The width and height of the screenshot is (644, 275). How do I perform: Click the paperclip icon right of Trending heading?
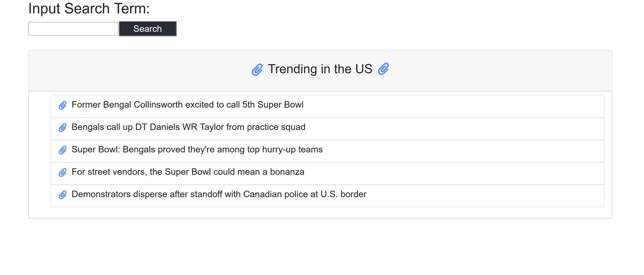[383, 69]
